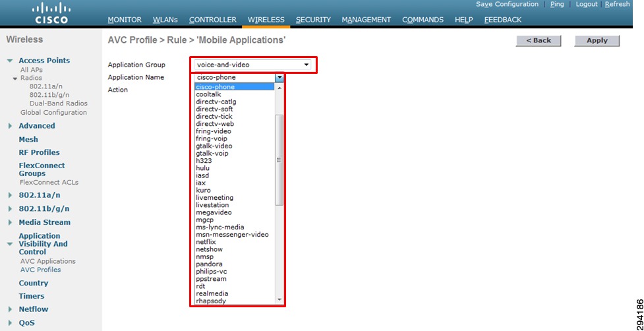Screen dimensions: 644x331
Task: Open the MONITOR menu
Action: click(x=125, y=20)
